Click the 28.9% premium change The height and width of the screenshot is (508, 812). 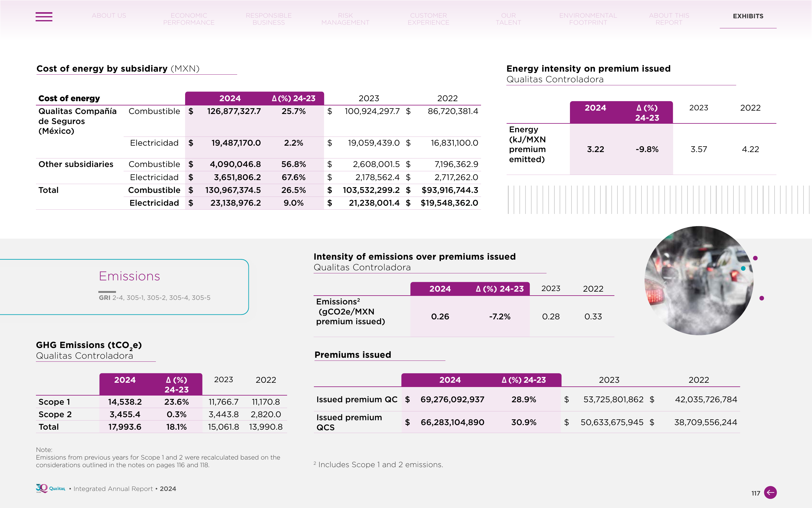[x=524, y=400]
